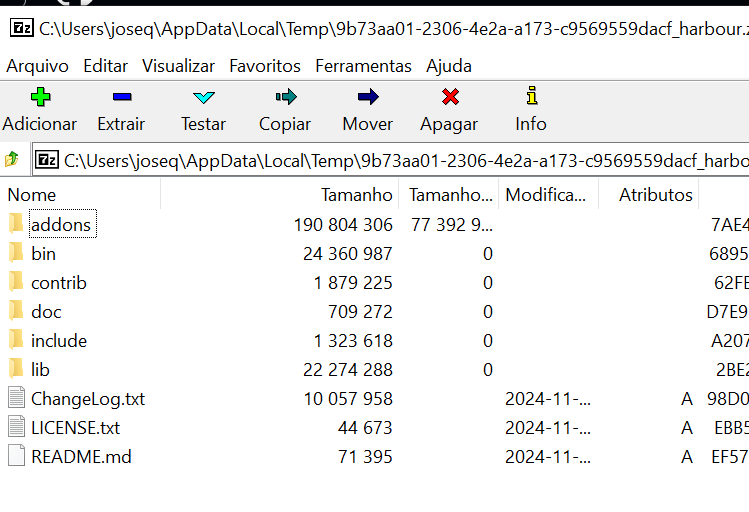Click the red X Apagar icon
The width and height of the screenshot is (749, 512).
coord(450,97)
